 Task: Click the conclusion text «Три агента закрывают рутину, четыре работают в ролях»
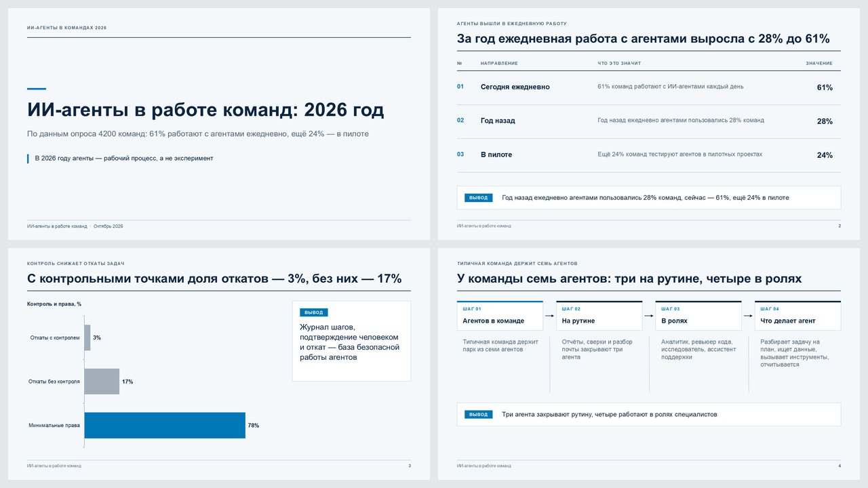(x=610, y=414)
